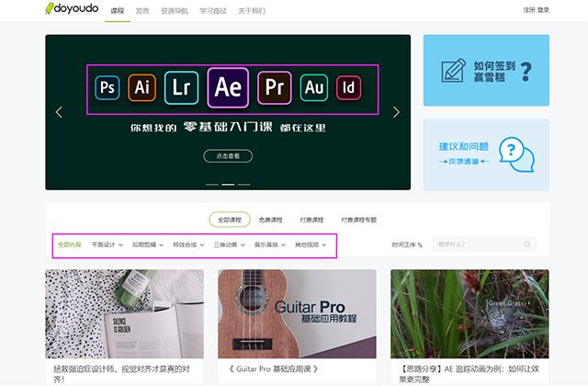The height and width of the screenshot is (386, 588).
Task: Expand the 其他视频 category dropdown
Action: click(311, 244)
